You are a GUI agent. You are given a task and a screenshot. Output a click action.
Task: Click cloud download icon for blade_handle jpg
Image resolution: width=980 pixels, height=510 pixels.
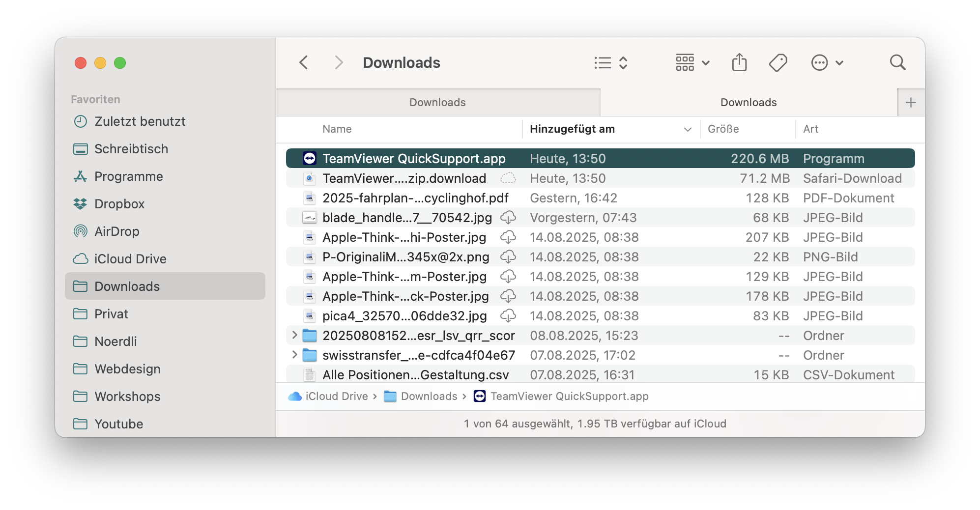(508, 217)
